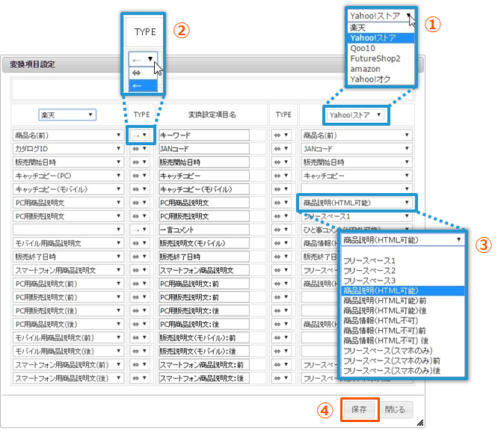The height and width of the screenshot is (431, 504).
Task: Click the dialog resize grip corner
Action: (420, 423)
